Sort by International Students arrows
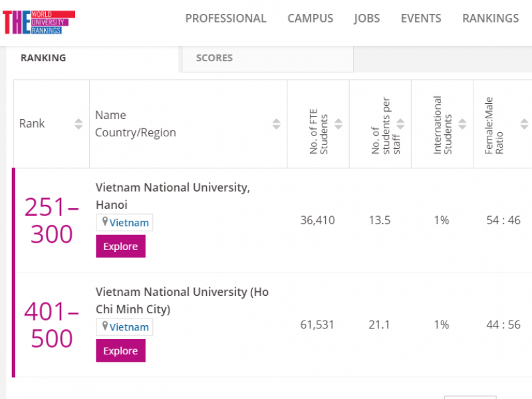This screenshot has width=532, height=399. click(462, 124)
